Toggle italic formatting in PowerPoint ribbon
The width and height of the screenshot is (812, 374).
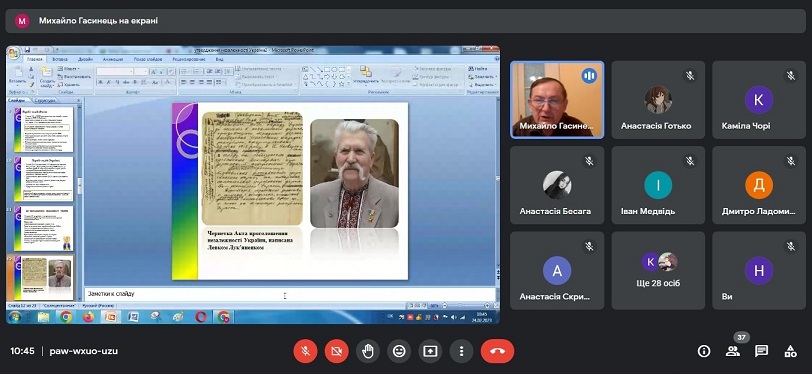tap(109, 82)
